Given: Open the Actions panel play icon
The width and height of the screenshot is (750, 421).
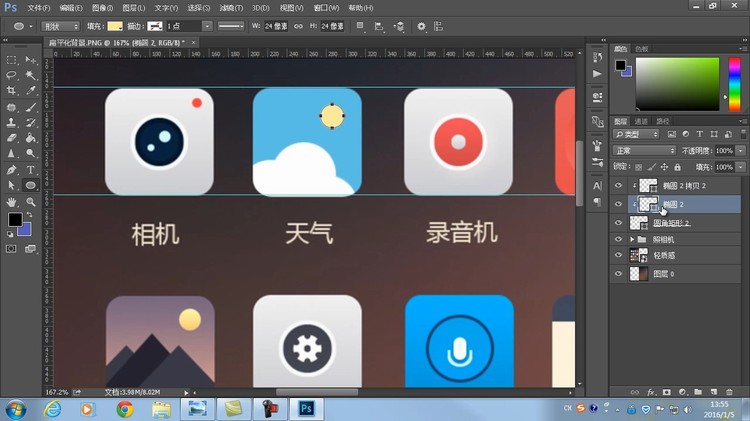Looking at the screenshot, I should [x=597, y=74].
